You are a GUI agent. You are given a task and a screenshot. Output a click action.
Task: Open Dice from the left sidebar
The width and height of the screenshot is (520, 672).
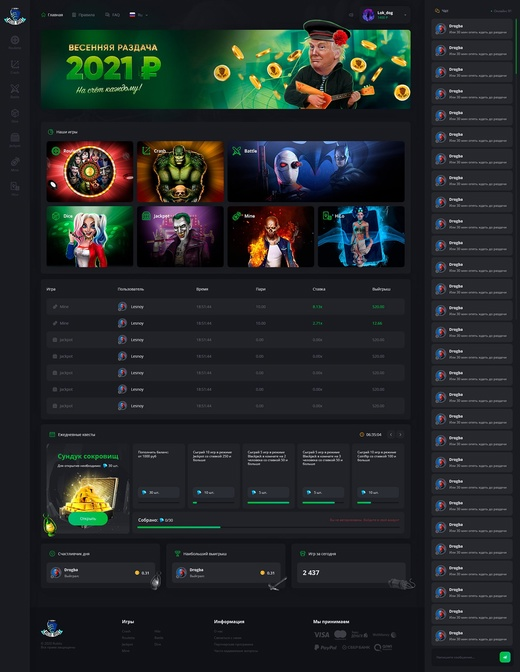(x=15, y=115)
